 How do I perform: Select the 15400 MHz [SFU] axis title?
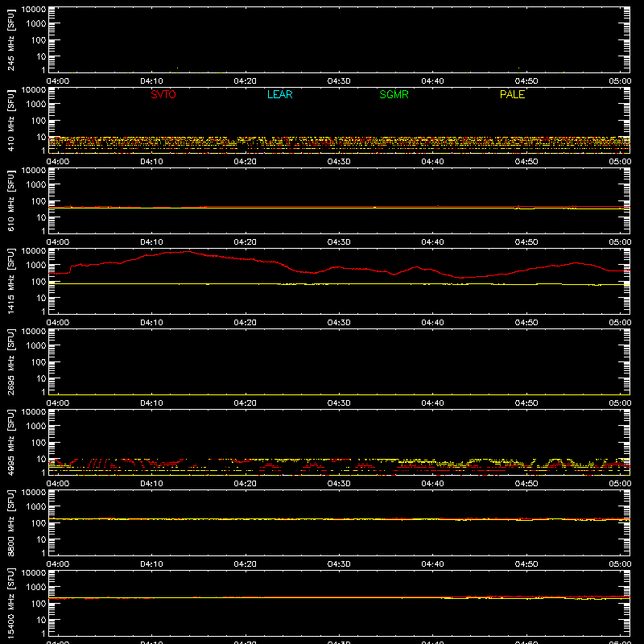pos(10,603)
